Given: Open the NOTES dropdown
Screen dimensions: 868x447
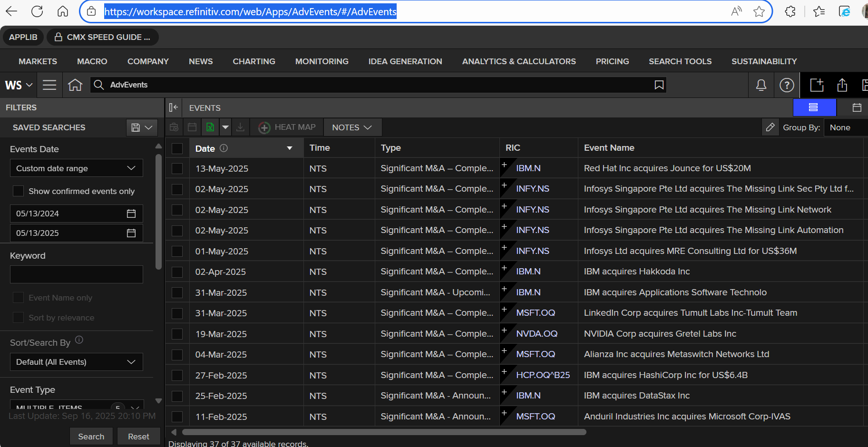Looking at the screenshot, I should click(x=351, y=127).
